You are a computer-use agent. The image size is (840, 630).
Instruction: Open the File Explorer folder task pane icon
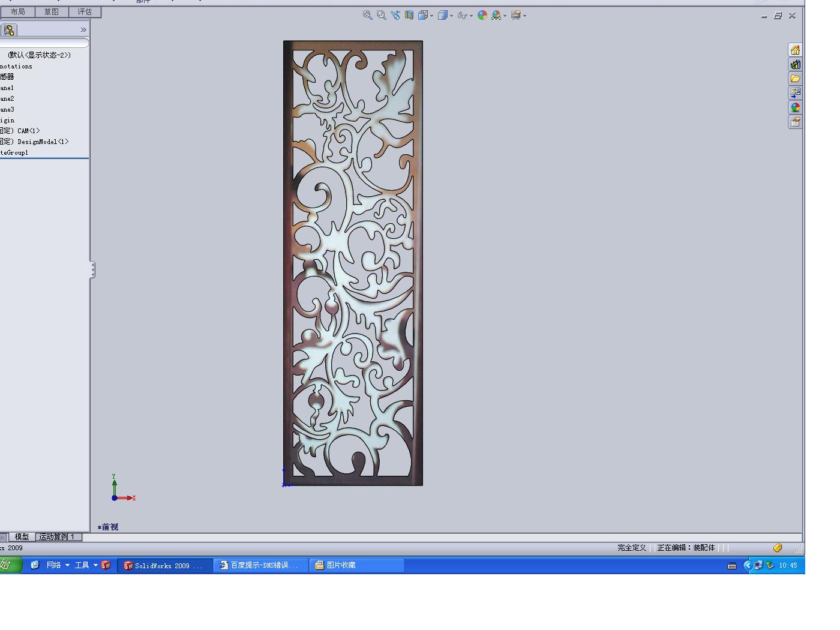[x=795, y=79]
